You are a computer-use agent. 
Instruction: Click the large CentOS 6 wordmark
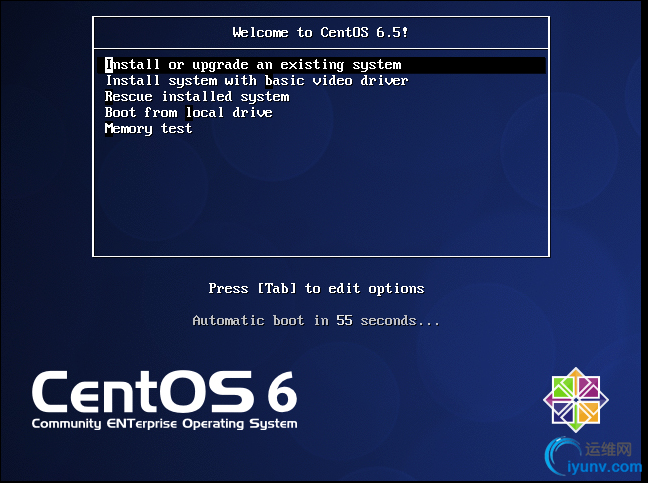(x=164, y=392)
